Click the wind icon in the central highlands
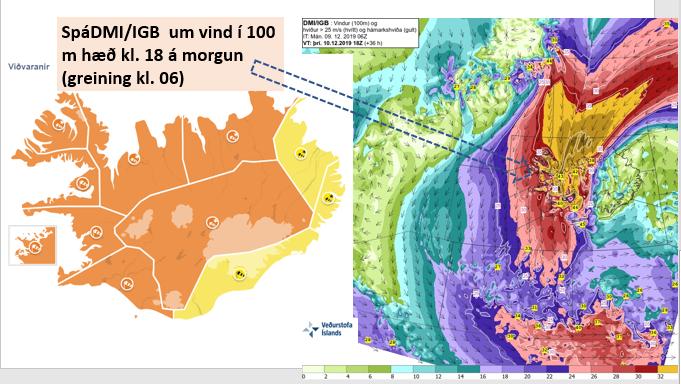This screenshot has height=384, width=681. [212, 222]
